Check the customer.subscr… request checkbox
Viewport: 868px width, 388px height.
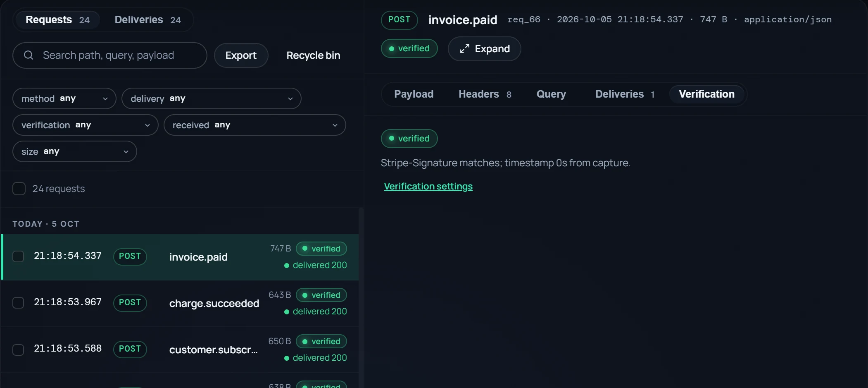click(x=18, y=350)
